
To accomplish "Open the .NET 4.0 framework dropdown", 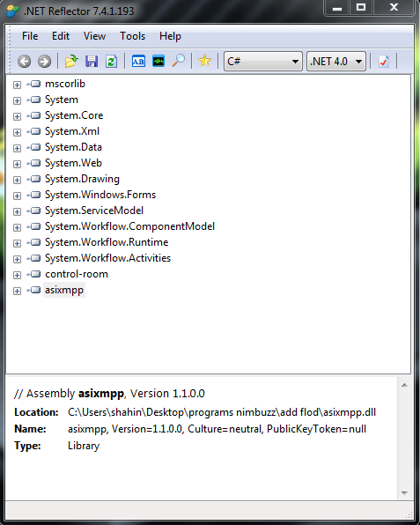I will point(336,62).
